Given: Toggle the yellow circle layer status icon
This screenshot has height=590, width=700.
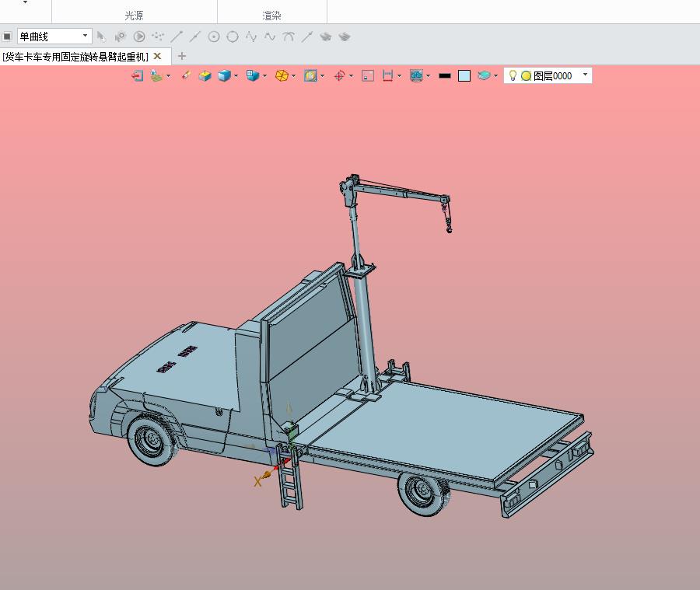Looking at the screenshot, I should coord(526,75).
